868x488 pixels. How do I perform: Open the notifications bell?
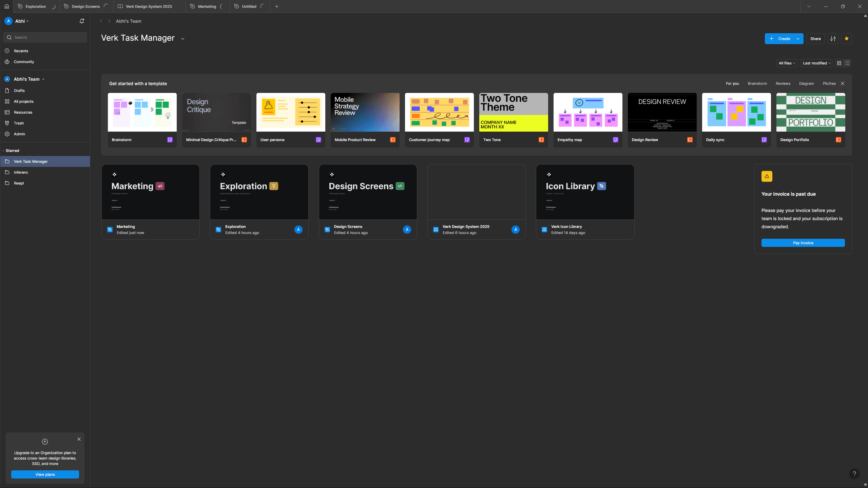coord(82,21)
